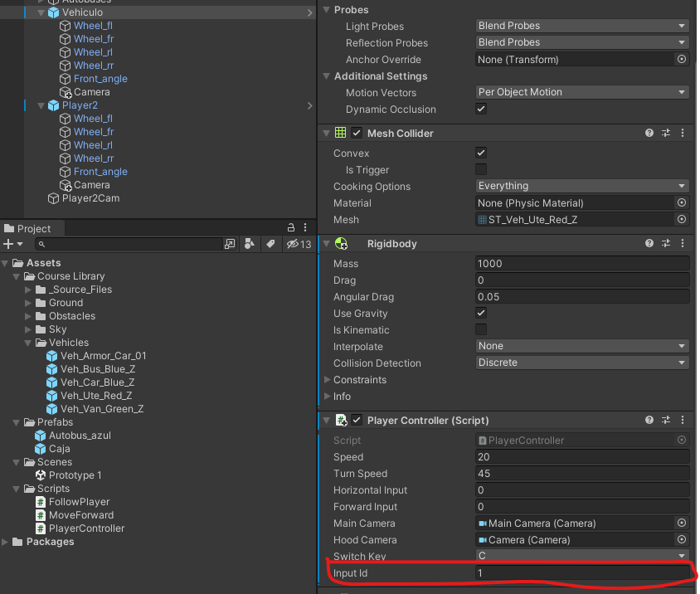
Task: Toggle hidden packages count icon showing 13
Action: tap(299, 244)
